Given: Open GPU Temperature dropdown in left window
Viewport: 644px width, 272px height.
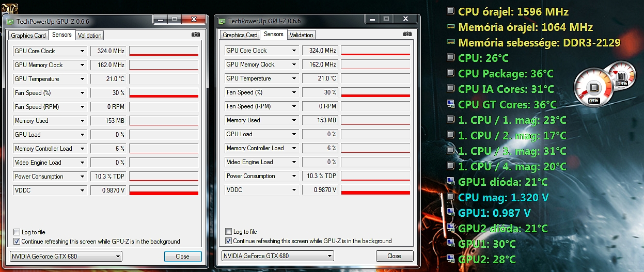Looking at the screenshot, I should [82, 79].
